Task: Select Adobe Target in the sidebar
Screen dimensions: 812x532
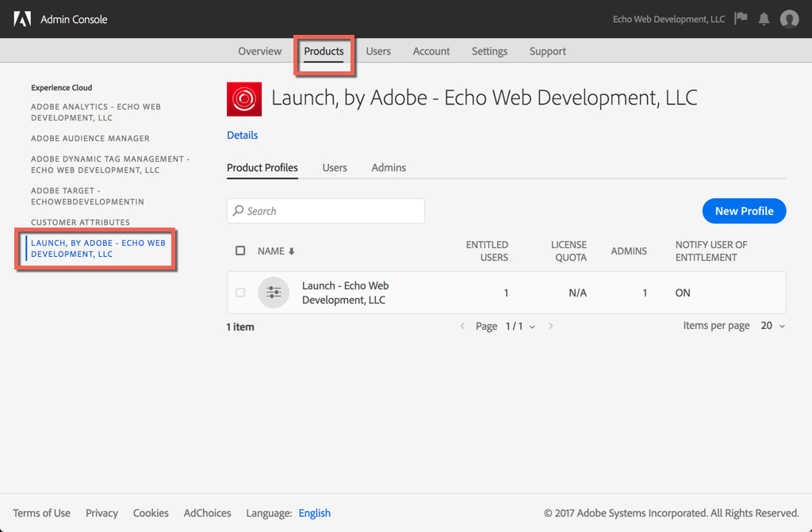Action: 87,196
